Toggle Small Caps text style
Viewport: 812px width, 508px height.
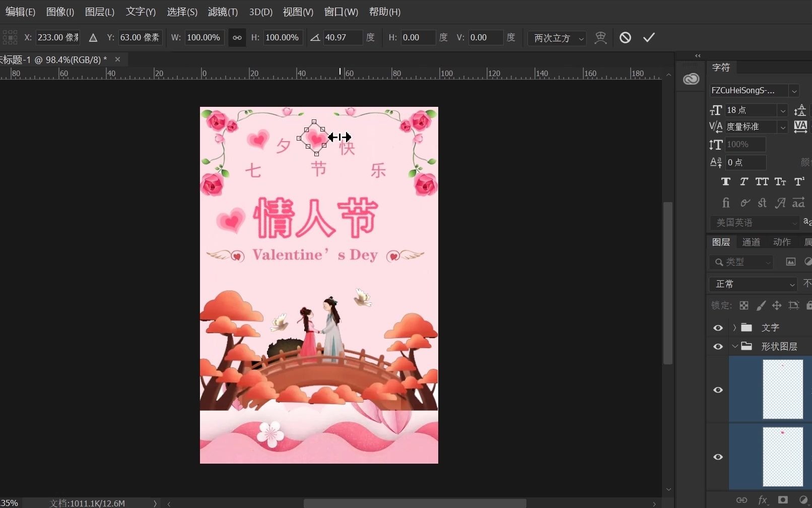coord(780,181)
